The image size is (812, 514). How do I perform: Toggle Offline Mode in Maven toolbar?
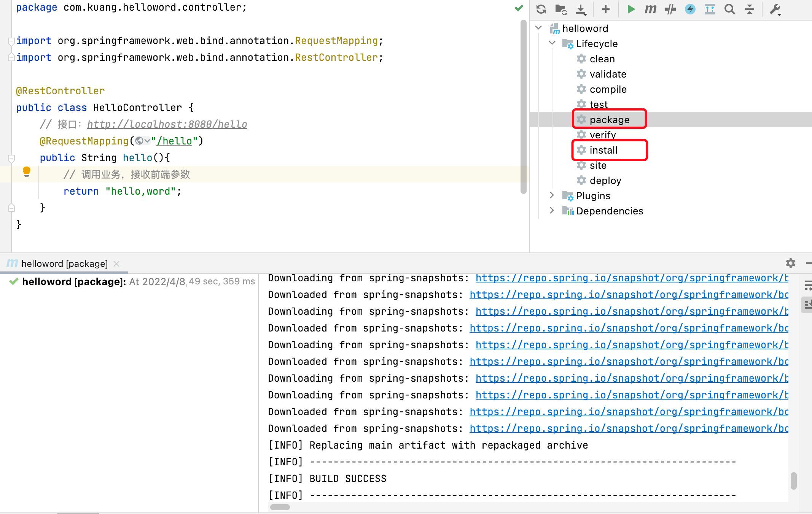tap(670, 9)
